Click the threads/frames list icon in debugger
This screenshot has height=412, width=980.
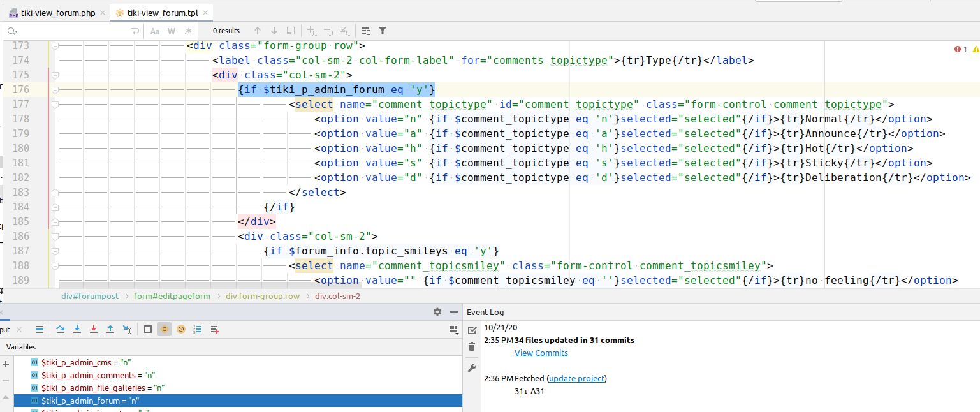40,329
